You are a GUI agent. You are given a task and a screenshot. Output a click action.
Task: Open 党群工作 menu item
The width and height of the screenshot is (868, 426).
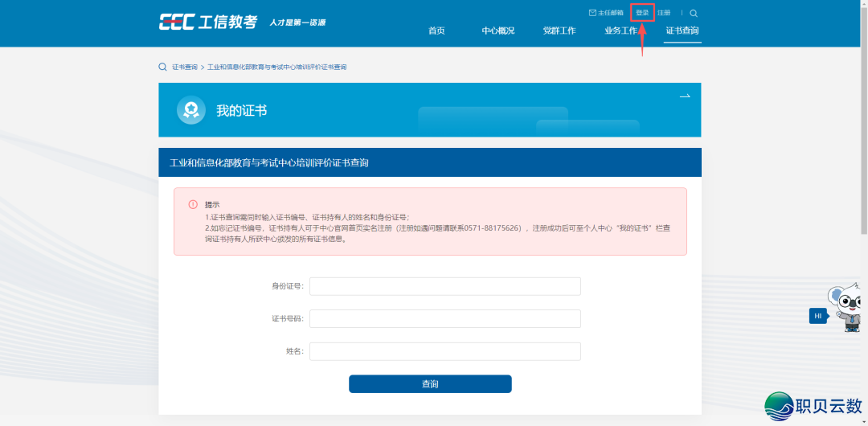pos(559,31)
